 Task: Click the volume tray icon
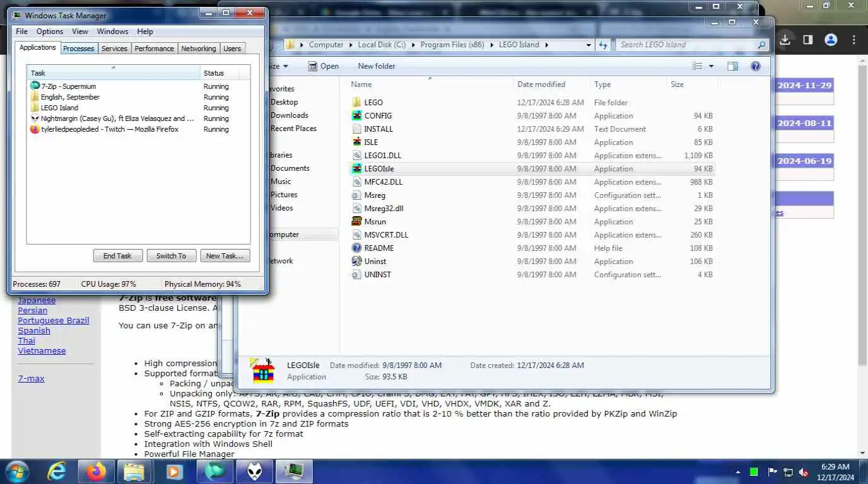click(804, 472)
